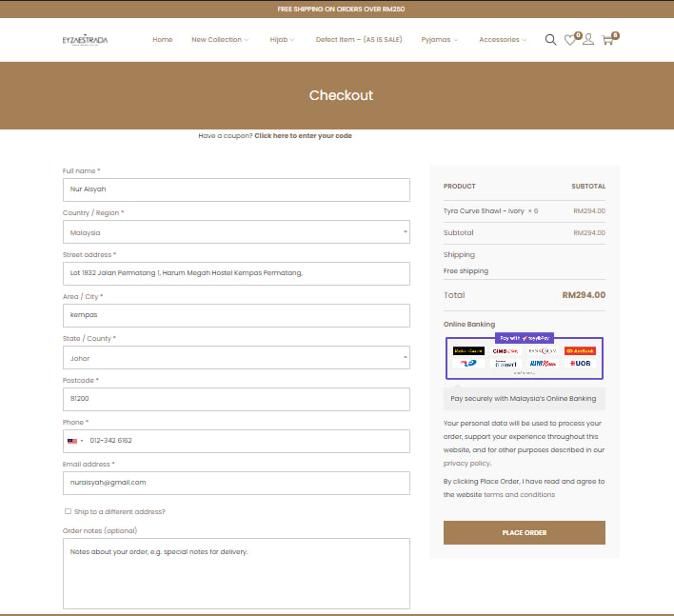
Task: Click the Malaysia flag in phone field
Action: (x=72, y=441)
